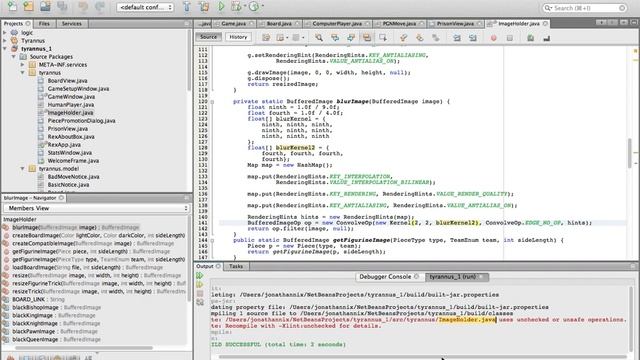The height and width of the screenshot is (360, 640).
Task: Click Next Bookmark editor icon
Action: tap(420, 38)
